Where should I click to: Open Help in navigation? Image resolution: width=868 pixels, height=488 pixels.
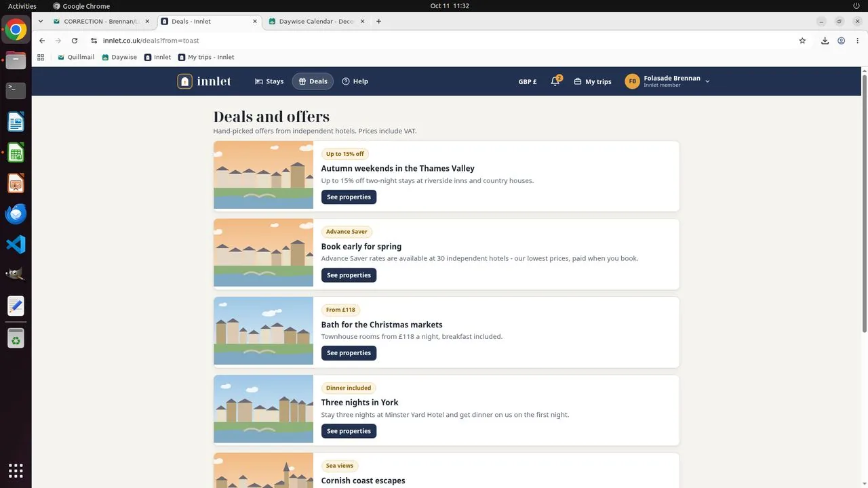(x=355, y=81)
